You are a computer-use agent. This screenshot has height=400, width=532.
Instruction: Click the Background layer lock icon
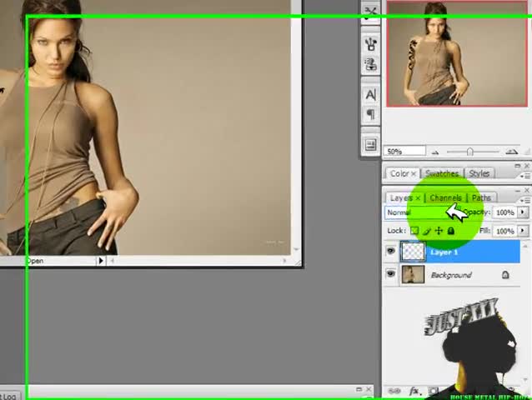point(505,274)
